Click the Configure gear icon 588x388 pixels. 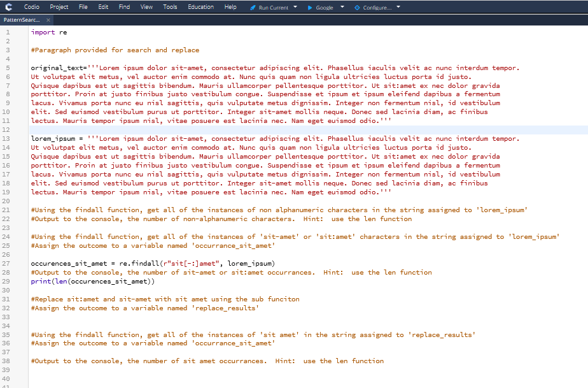pos(357,8)
